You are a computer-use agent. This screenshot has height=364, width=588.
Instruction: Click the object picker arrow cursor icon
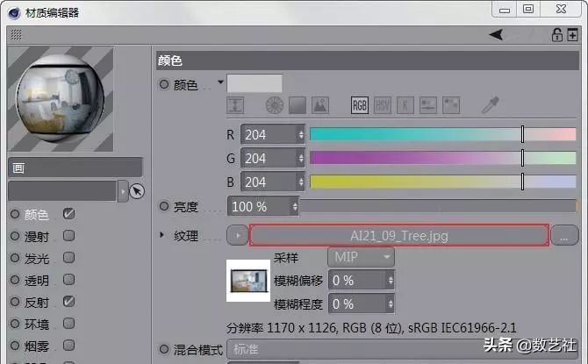(x=137, y=191)
